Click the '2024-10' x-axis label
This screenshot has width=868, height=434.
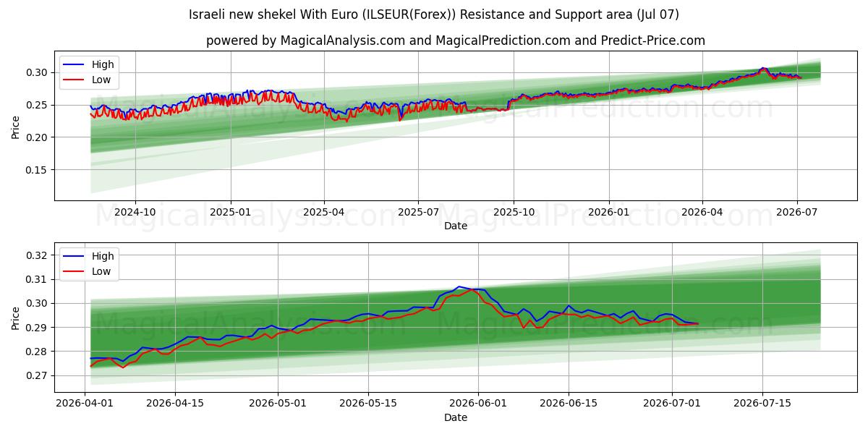coord(135,212)
